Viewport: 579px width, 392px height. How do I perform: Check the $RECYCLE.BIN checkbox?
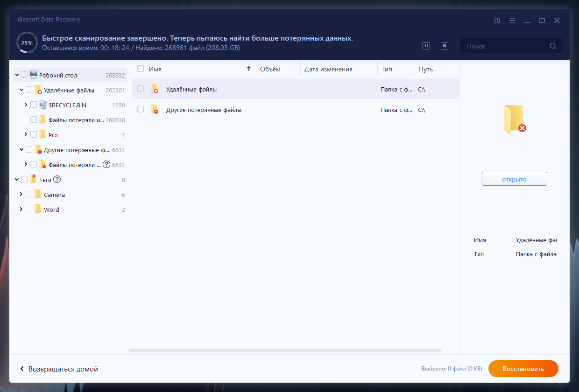click(x=34, y=105)
